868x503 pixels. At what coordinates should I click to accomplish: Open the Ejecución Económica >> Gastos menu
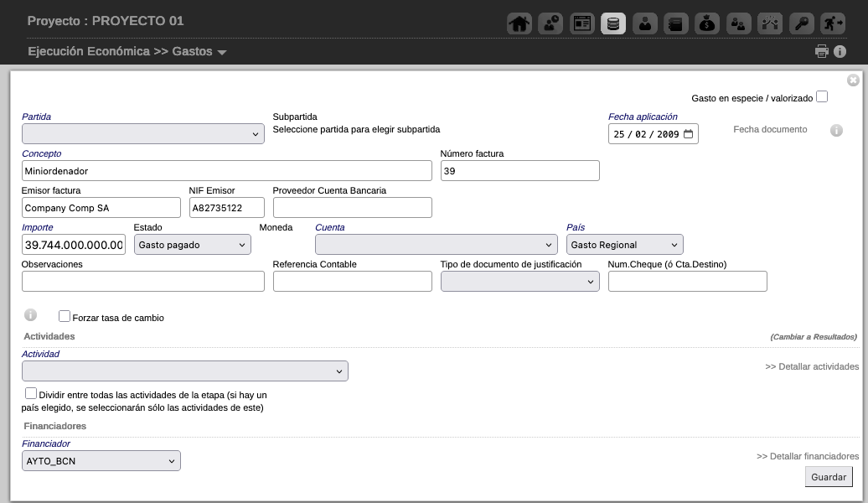pyautogui.click(x=127, y=52)
